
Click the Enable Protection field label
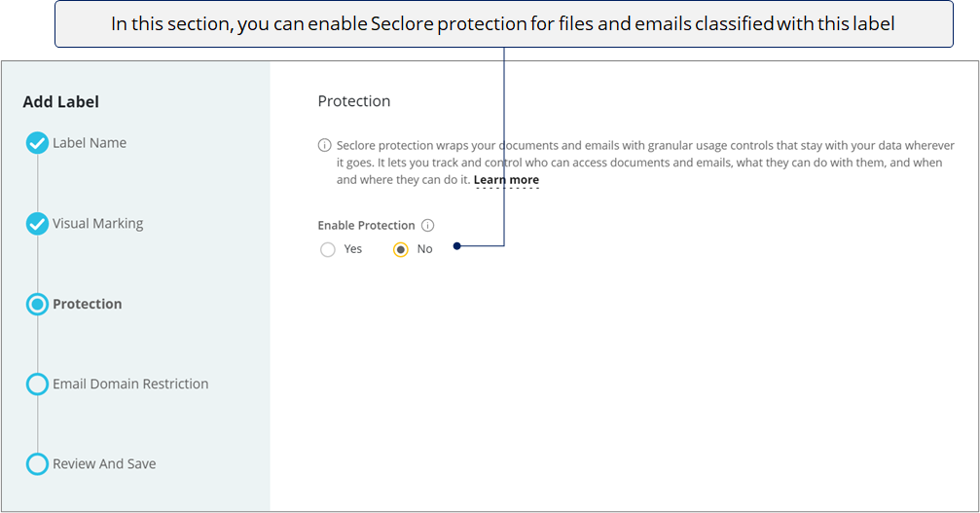pyautogui.click(x=366, y=226)
